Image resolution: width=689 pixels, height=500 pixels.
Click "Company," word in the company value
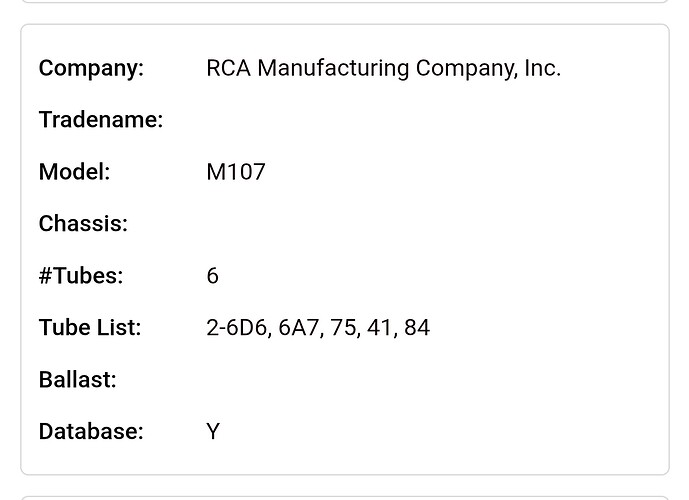coord(466,68)
